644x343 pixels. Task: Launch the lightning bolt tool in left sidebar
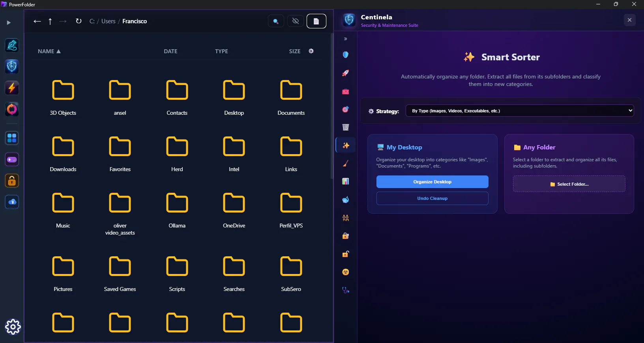[x=12, y=88]
